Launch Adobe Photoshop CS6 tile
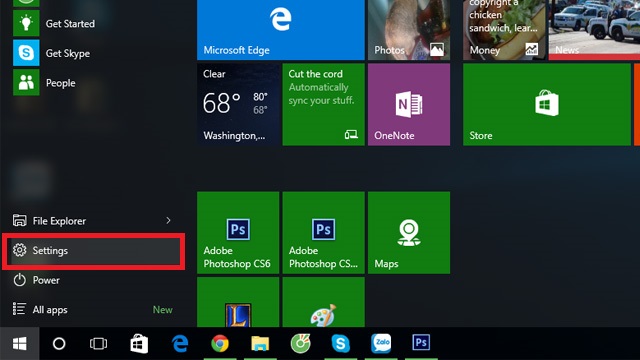The image size is (640, 360). pyautogui.click(x=238, y=233)
